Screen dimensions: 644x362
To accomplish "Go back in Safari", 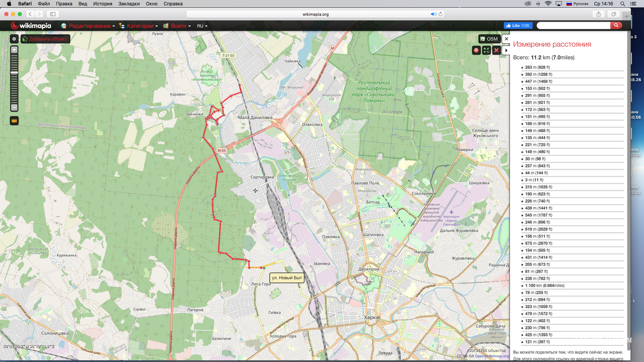I will point(30,14).
